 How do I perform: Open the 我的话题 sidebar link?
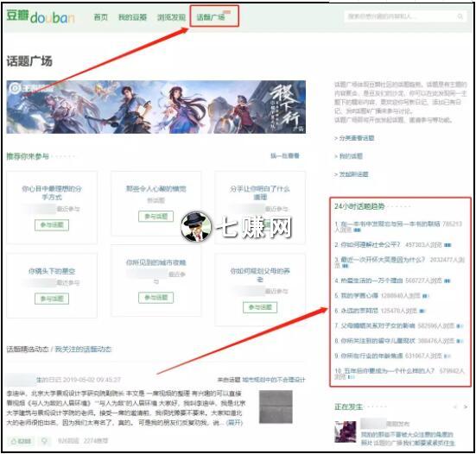[x=351, y=156]
